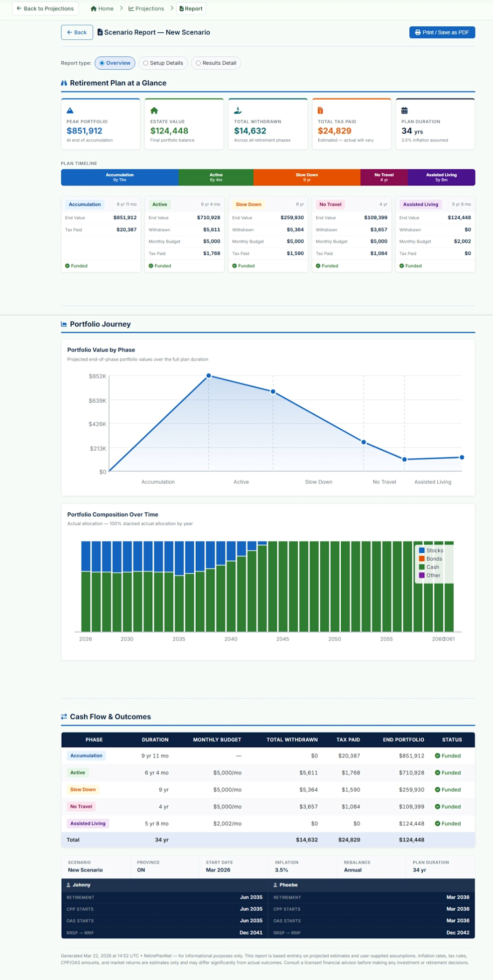Click the Cash legend color swatch
Viewport: 493px width, 980px height.
[x=422, y=567]
